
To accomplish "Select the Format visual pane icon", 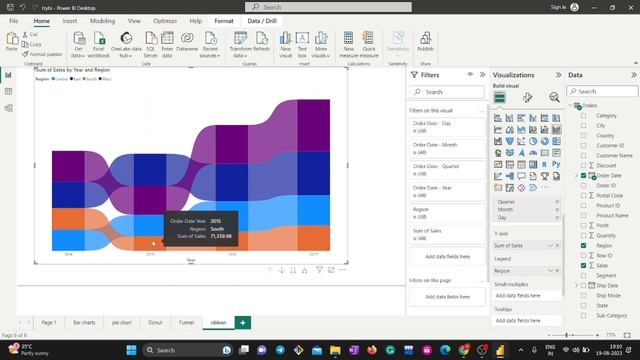I will pos(527,97).
